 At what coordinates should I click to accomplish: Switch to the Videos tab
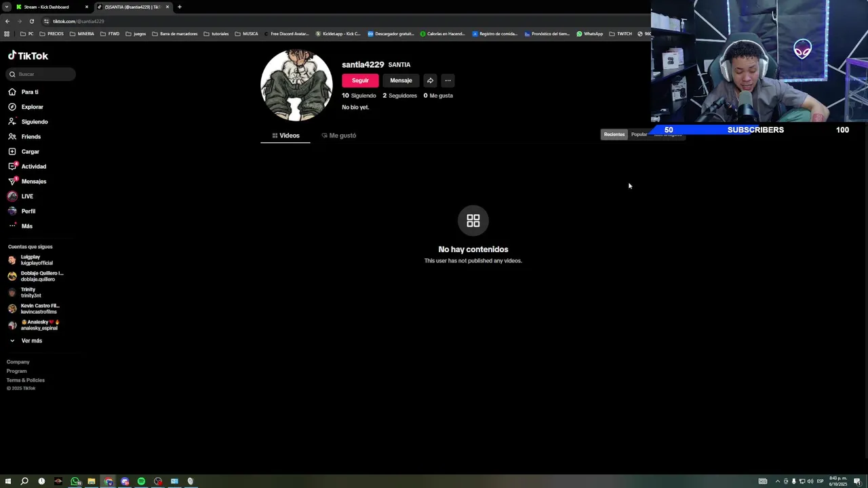(285, 136)
